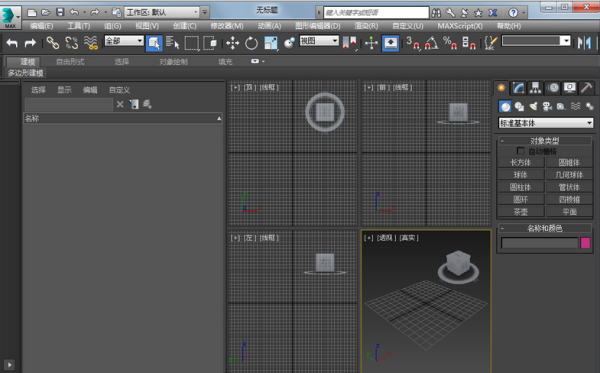Collapse the 名称和颜色 rollout
Screen dimensions: 600x373
click(545, 228)
